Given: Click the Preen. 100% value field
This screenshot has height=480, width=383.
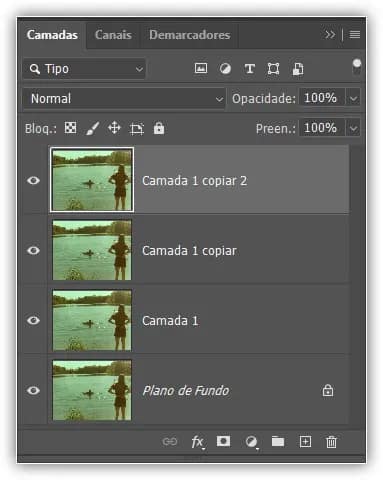Looking at the screenshot, I should [322, 128].
